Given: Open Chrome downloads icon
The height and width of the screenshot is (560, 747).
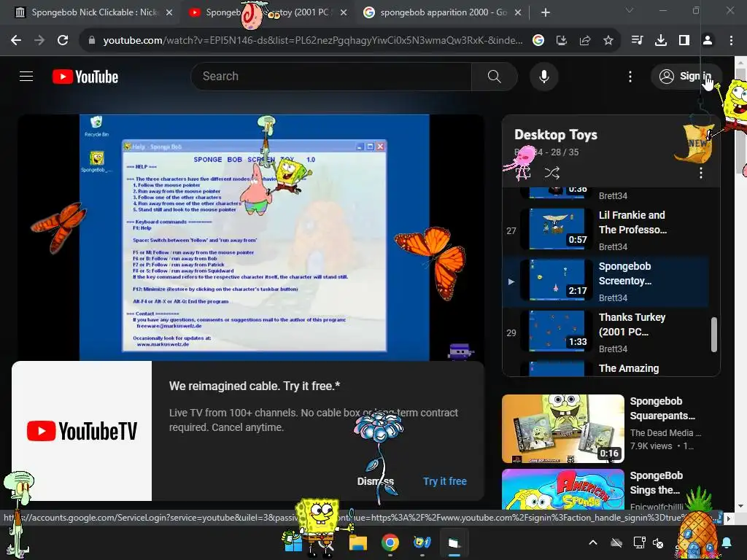Looking at the screenshot, I should pyautogui.click(x=661, y=41).
